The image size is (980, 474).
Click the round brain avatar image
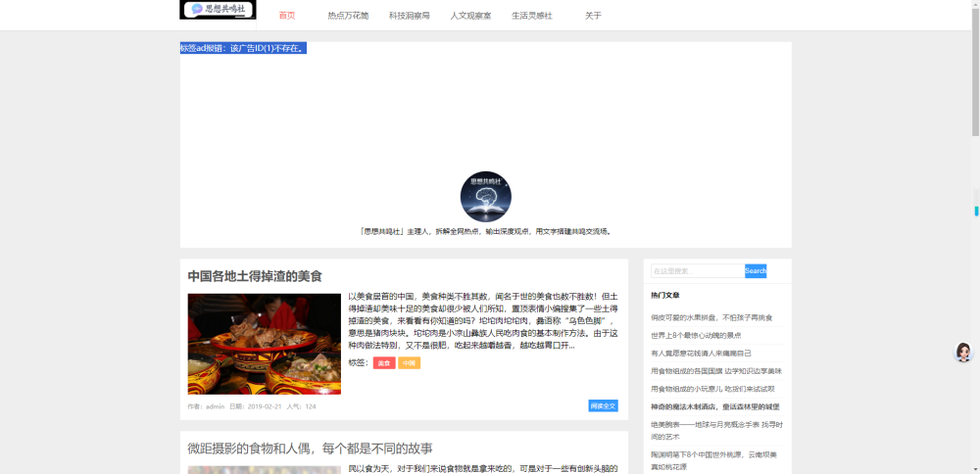[x=486, y=197]
